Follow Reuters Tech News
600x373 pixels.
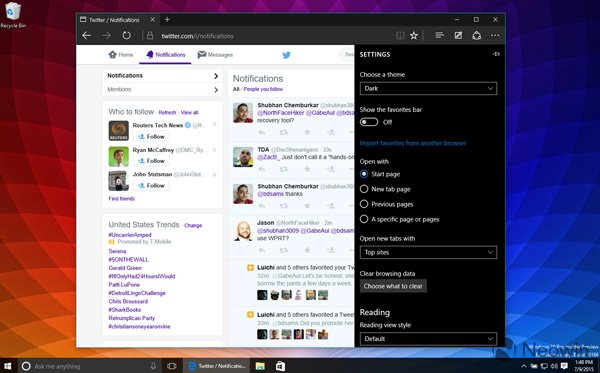(152, 137)
